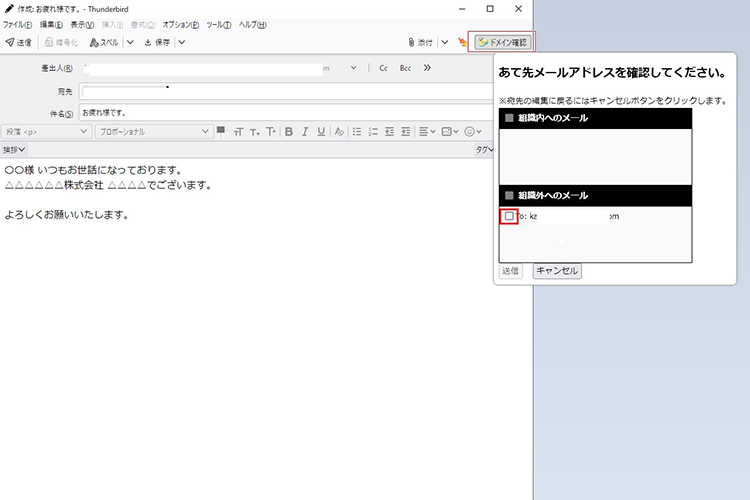This screenshot has width=750, height=500.
Task: Apply Italic formatting in the compose toolbar
Action: point(305,131)
